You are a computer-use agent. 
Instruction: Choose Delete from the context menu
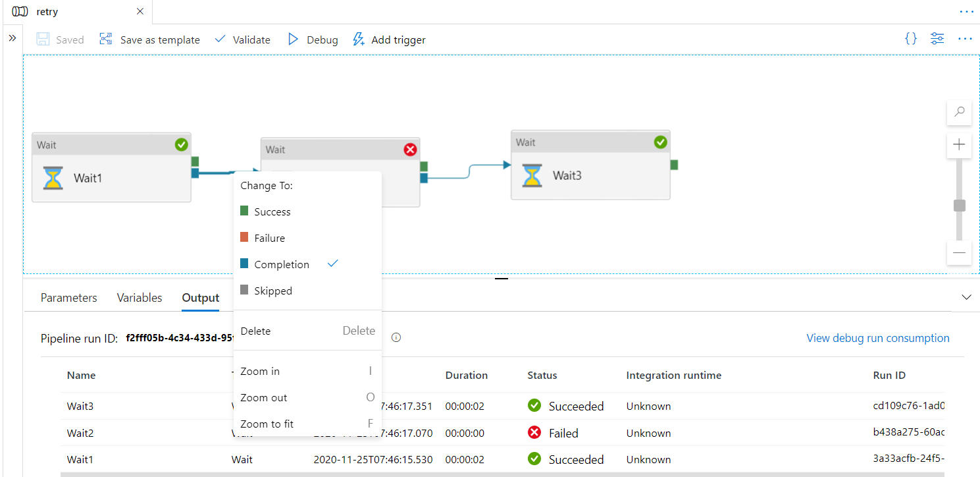(307, 331)
